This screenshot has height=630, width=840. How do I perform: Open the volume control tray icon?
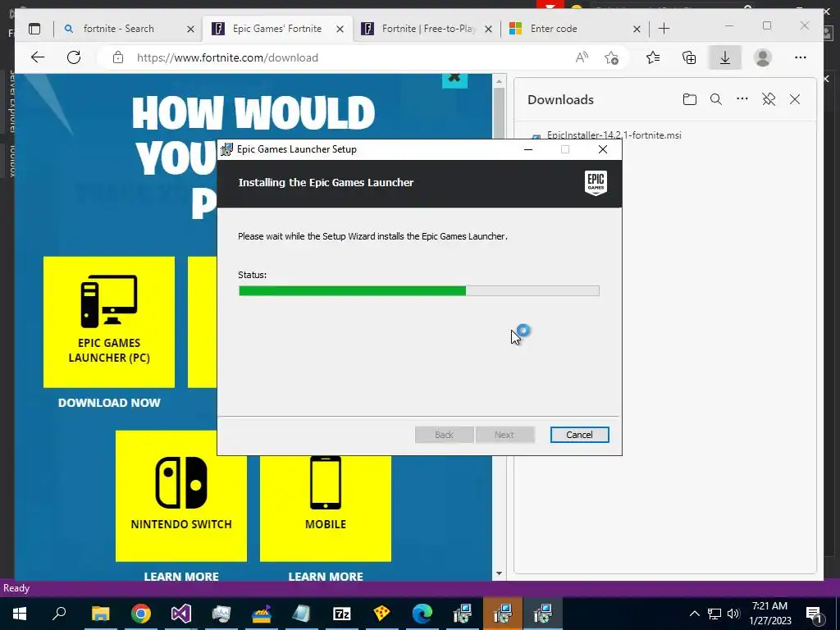pos(733,614)
